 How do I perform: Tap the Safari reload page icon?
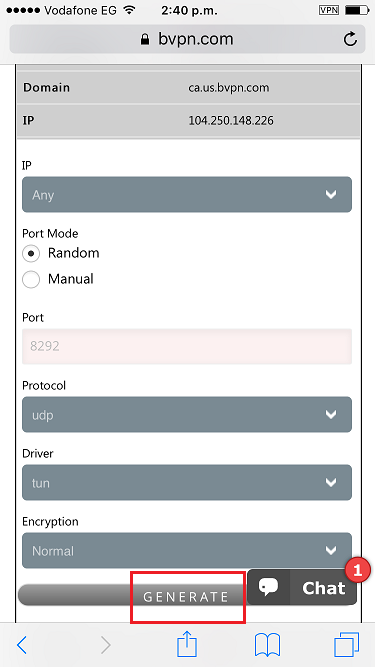(350, 40)
